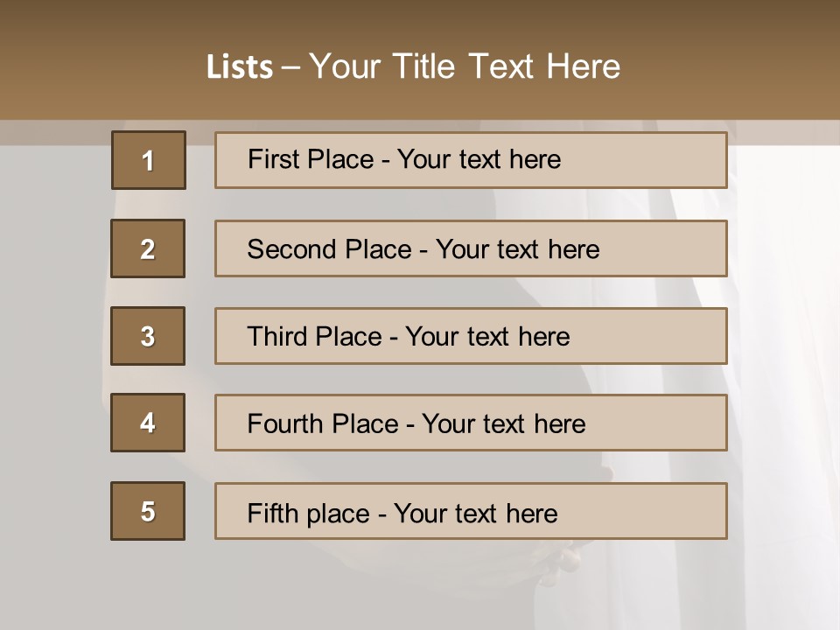
Task: Click the bold word Lists in title
Action: [240, 67]
